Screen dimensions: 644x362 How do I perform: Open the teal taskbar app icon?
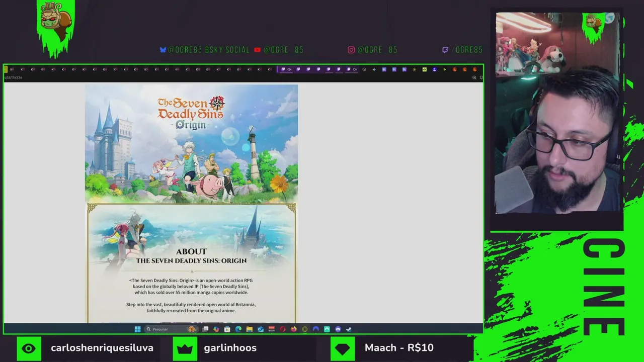click(327, 329)
